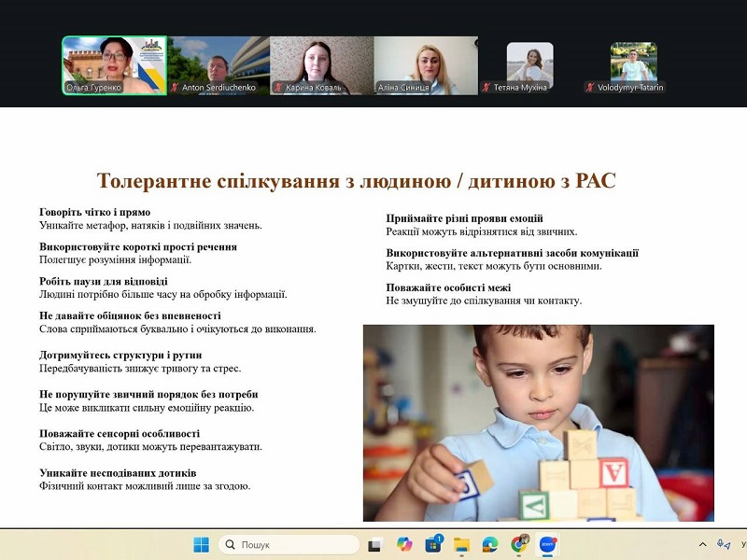Open the Zoom app in the taskbar

548,544
